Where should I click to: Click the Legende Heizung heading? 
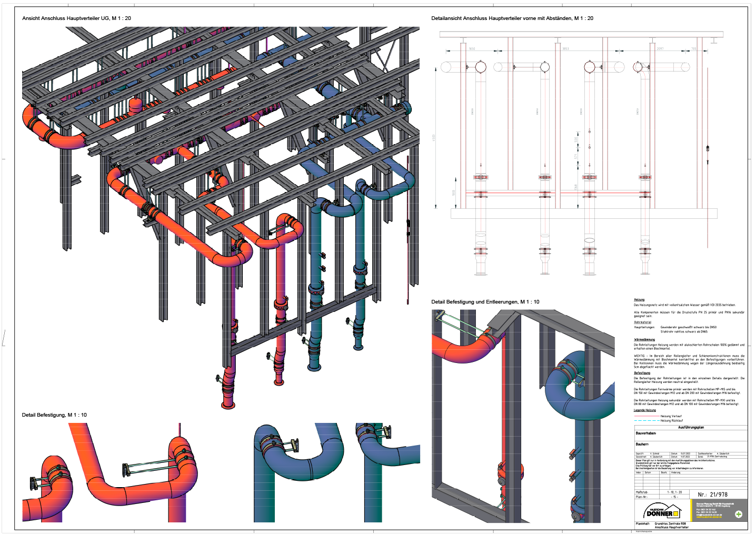(x=644, y=410)
